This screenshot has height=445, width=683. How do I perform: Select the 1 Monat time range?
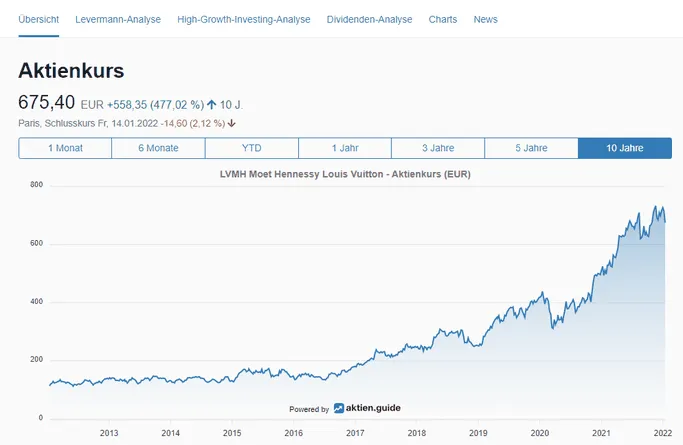pos(65,148)
